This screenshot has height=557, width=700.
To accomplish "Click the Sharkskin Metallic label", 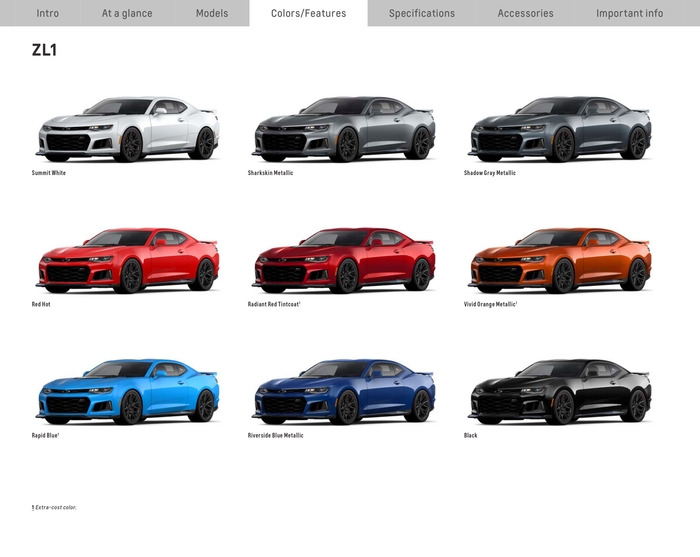I will [x=271, y=173].
